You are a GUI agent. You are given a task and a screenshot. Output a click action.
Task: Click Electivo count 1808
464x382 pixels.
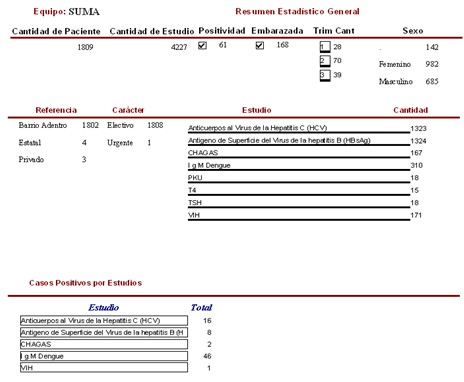pos(155,125)
